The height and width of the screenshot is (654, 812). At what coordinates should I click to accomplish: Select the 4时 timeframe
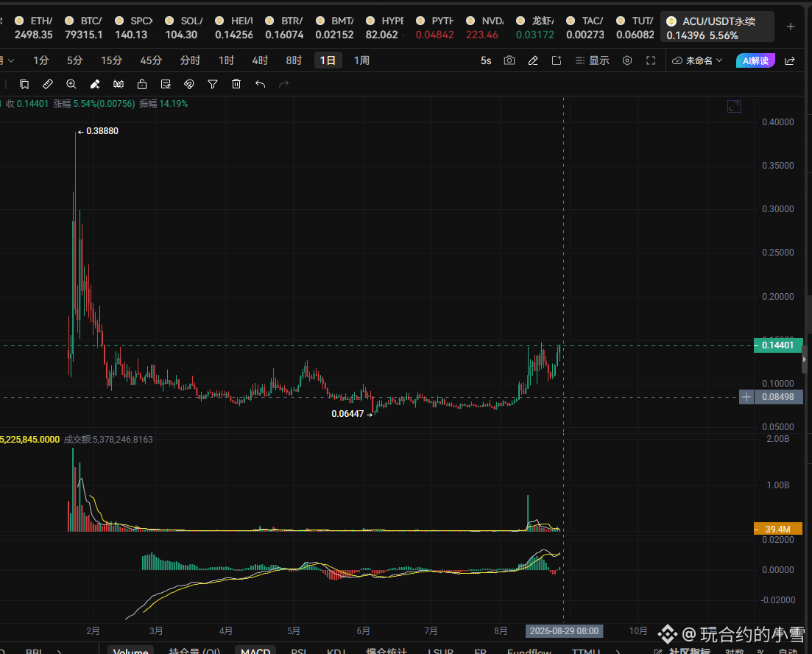(x=260, y=60)
